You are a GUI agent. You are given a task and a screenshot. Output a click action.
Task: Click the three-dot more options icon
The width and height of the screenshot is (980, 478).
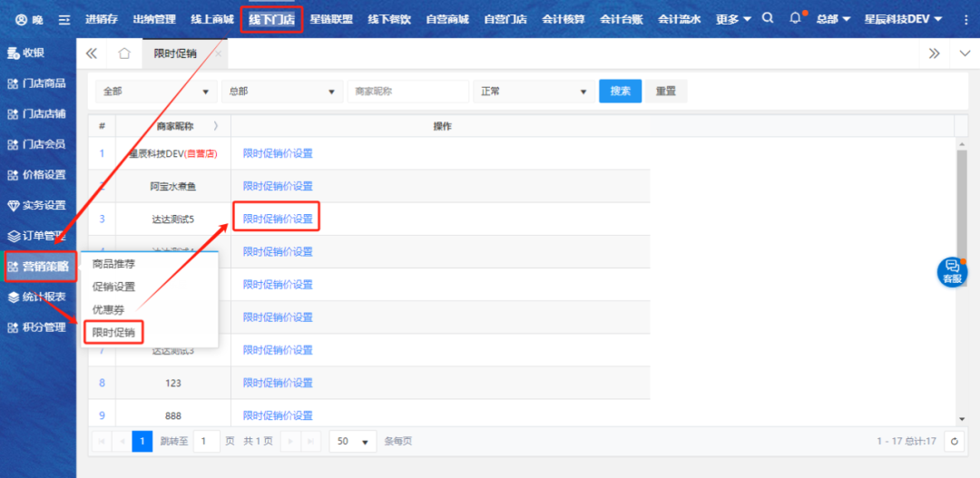click(x=964, y=19)
